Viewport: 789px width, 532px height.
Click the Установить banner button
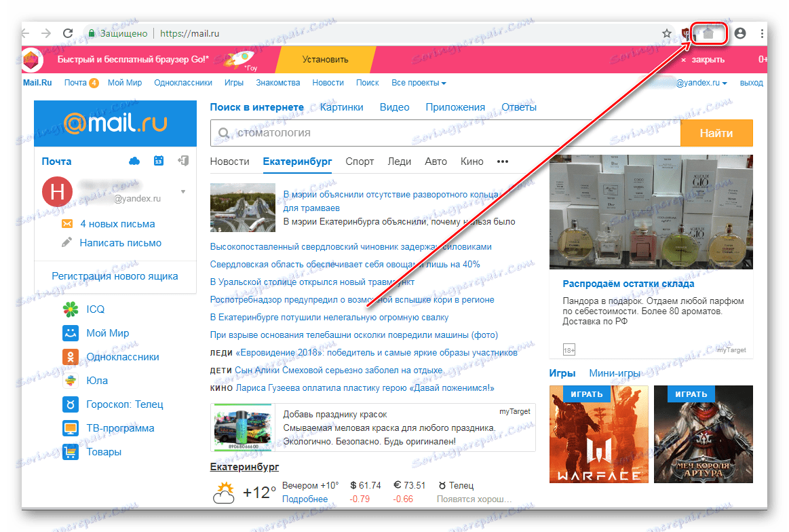325,60
